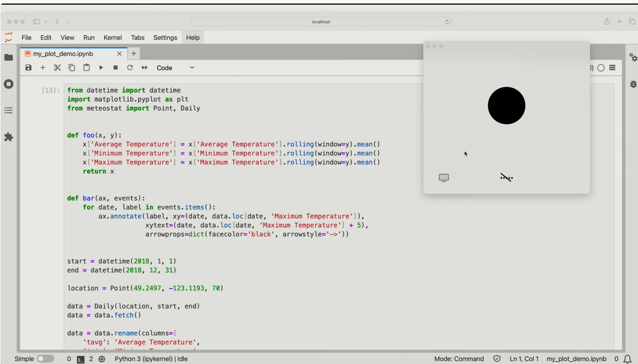Insert a new cell below with plus icon
The height and width of the screenshot is (364, 638).
click(x=43, y=68)
